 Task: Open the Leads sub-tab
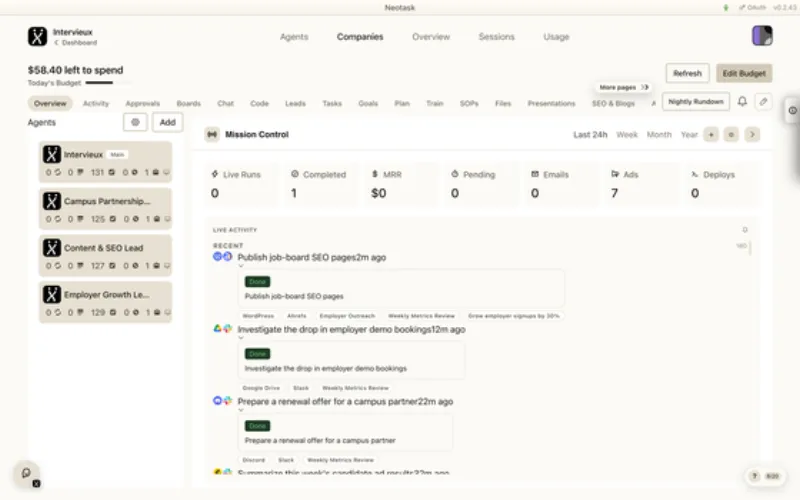click(295, 103)
